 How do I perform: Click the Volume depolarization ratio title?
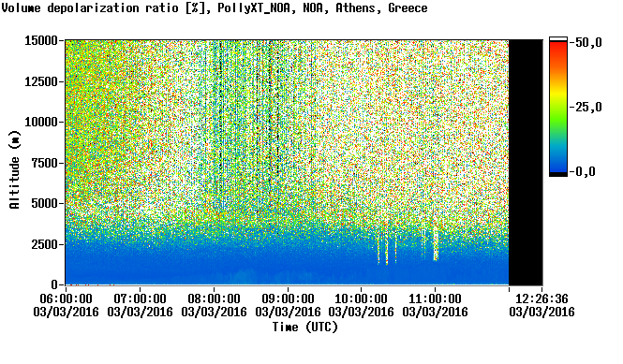90,7
